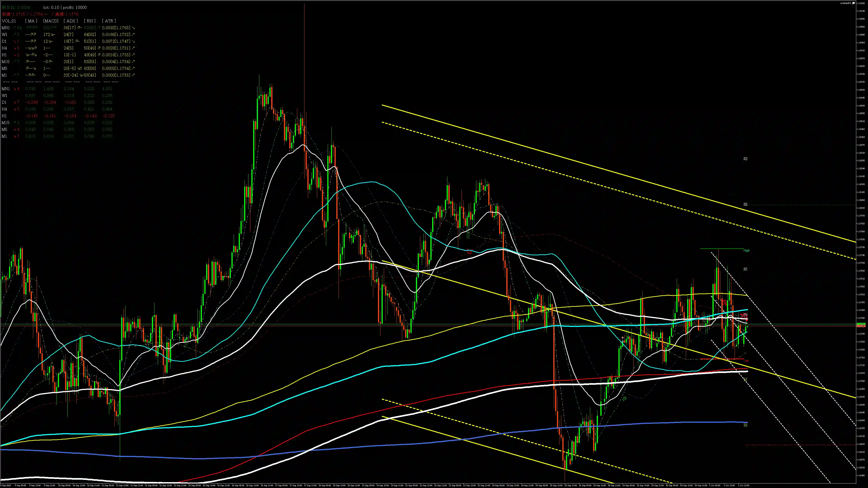868x488 pixels.
Task: Click the PP pivot point label
Action: (x=746, y=315)
